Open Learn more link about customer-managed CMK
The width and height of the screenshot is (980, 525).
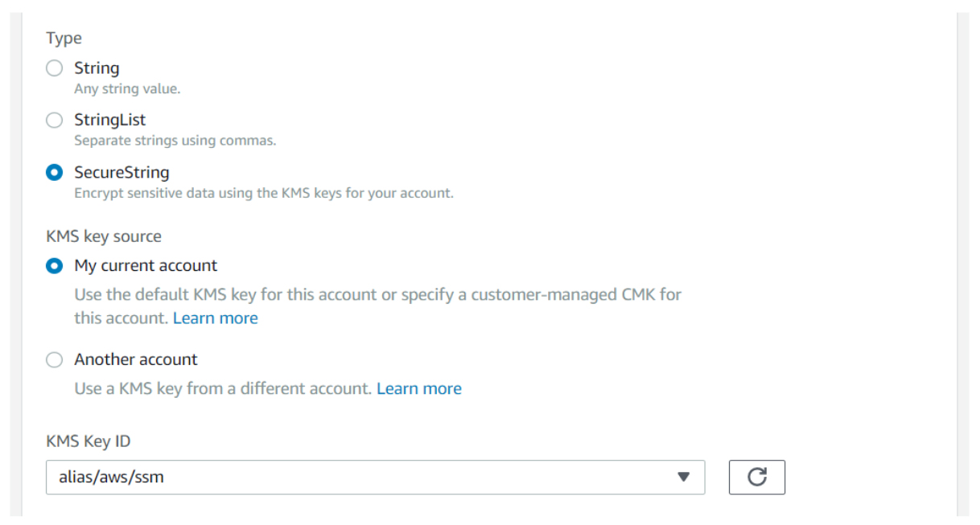[215, 318]
